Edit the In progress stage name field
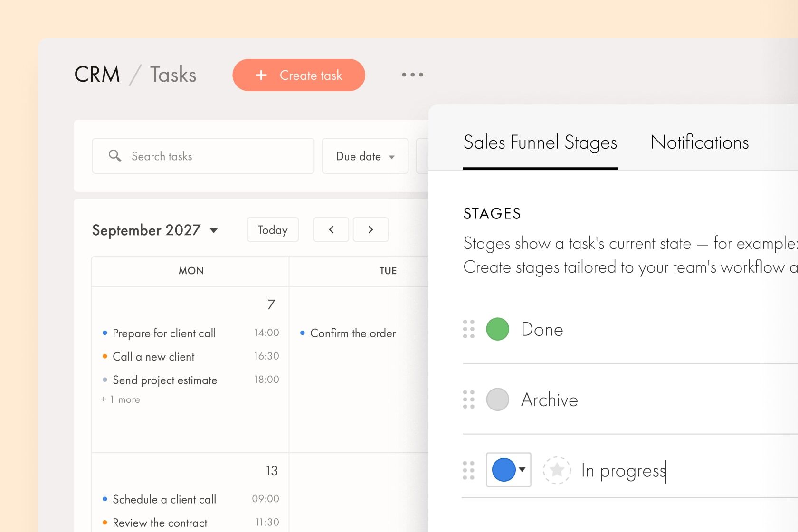Image resolution: width=798 pixels, height=532 pixels. (x=624, y=471)
